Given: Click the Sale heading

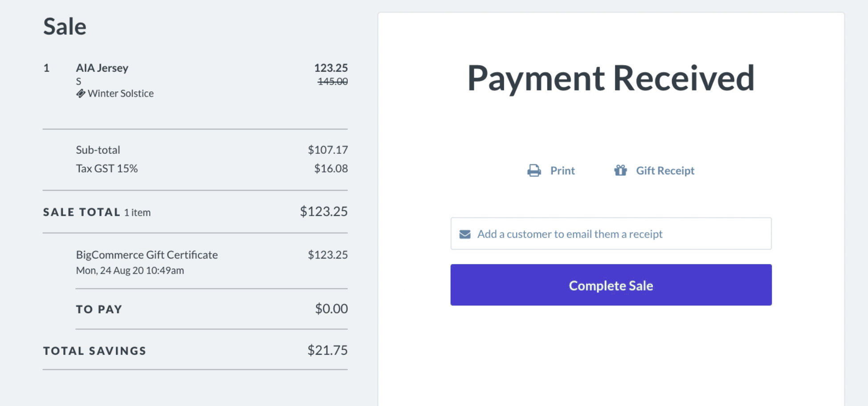Looking at the screenshot, I should (x=65, y=26).
